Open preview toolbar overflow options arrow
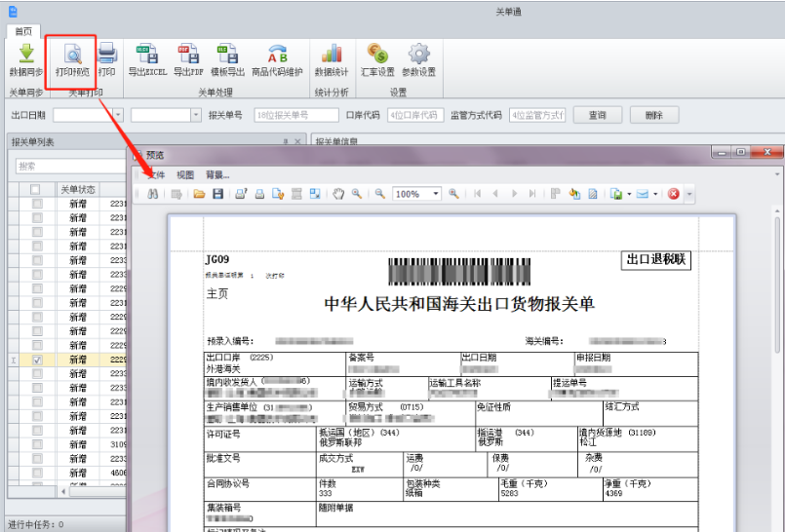Screen dimensions: 785x532 689,194
